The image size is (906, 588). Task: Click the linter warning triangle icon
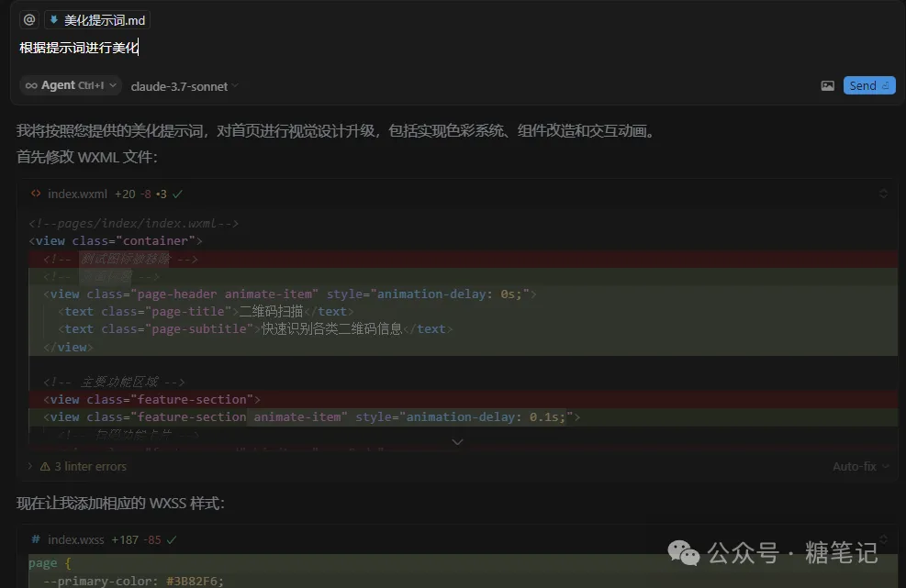click(x=44, y=466)
